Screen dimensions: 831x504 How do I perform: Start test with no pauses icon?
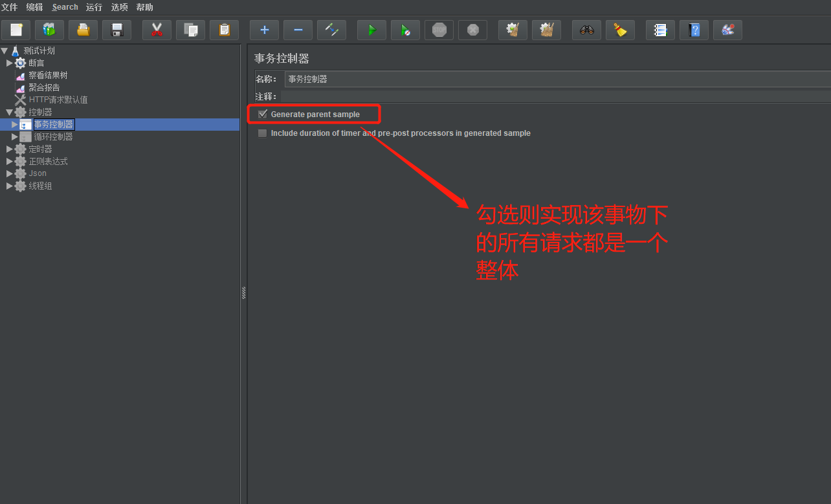click(405, 30)
